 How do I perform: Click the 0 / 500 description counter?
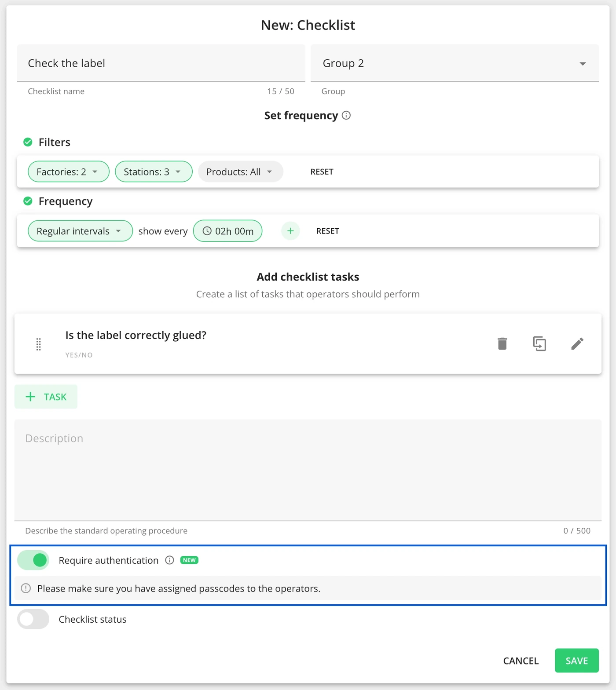577,530
